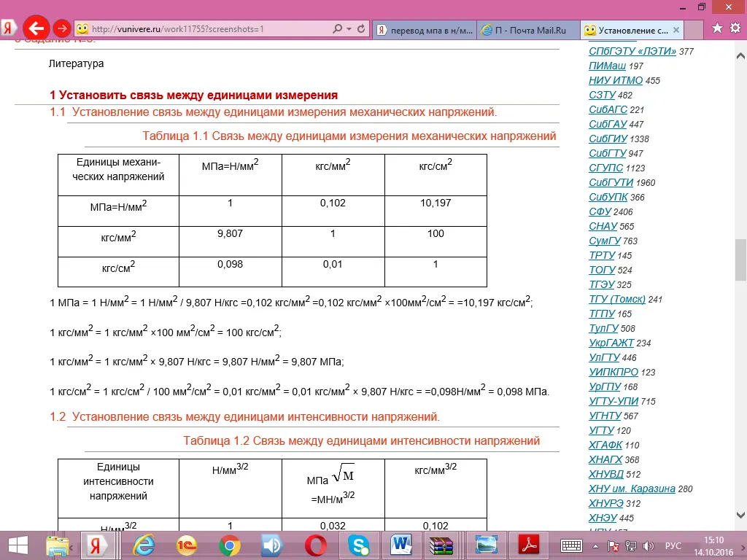Refresh the page with the reload icon
The image size is (747, 560).
coord(361,29)
